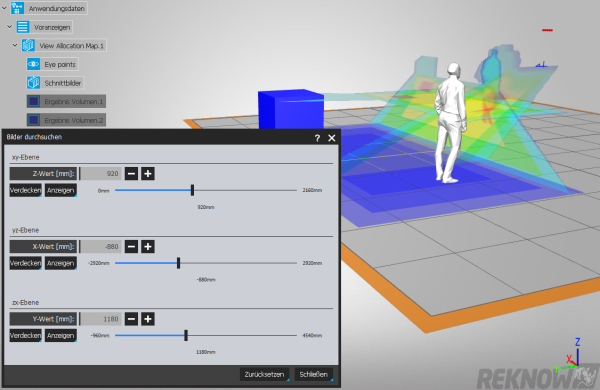The width and height of the screenshot is (600, 390).
Task: Hide the xy-Ebene plane with Verdecken
Action: point(25,190)
